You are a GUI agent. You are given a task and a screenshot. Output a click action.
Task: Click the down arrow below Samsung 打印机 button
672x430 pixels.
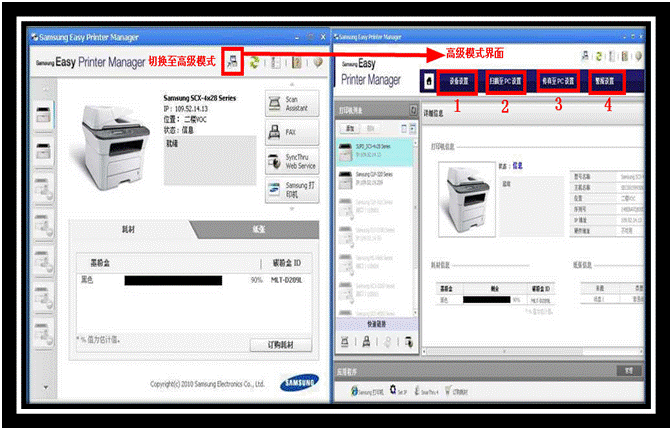292,209
